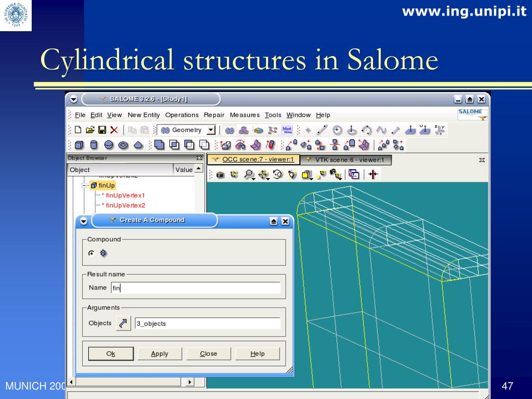Create a line with the line tool icon

(x=322, y=130)
